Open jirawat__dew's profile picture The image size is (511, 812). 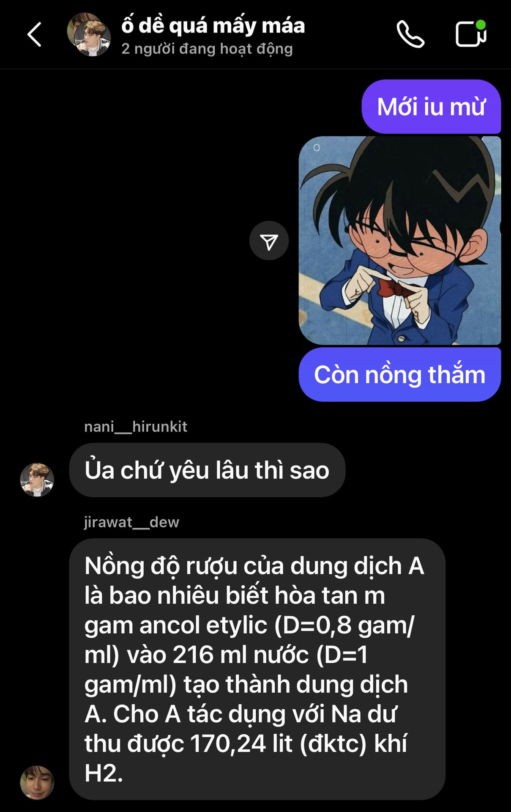click(37, 782)
